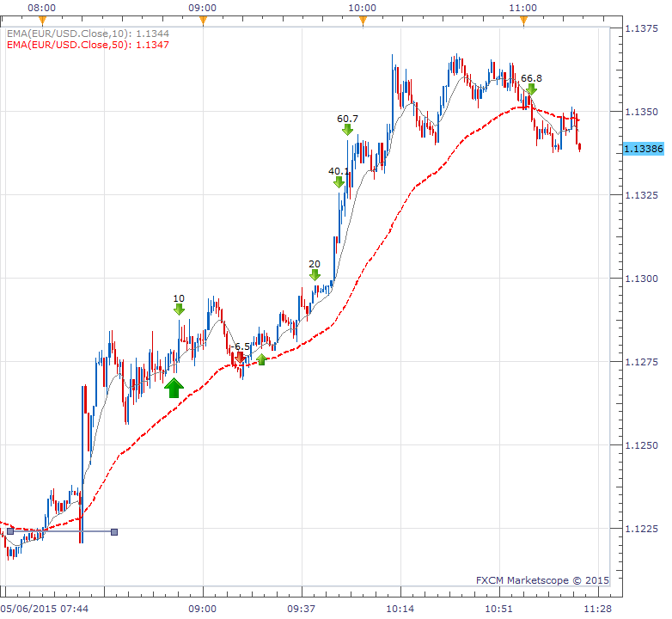Click the bottom axis 10:51 time label
The height and width of the screenshot is (619, 672).
click(499, 609)
